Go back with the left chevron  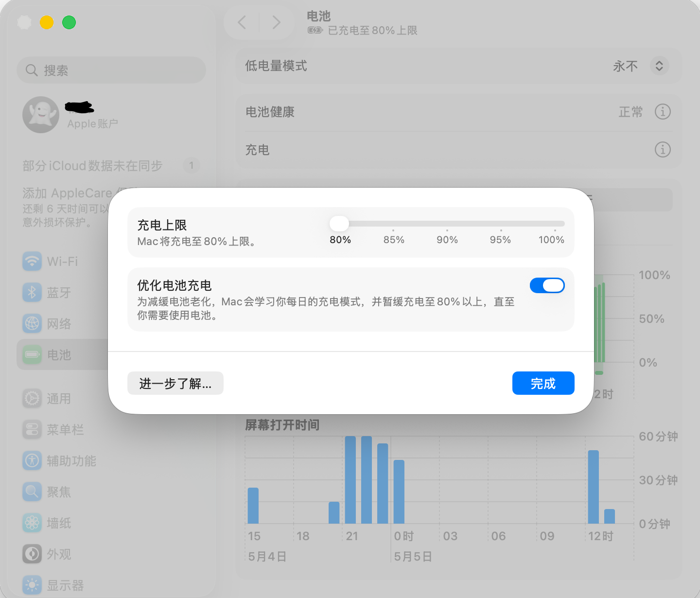tap(242, 22)
